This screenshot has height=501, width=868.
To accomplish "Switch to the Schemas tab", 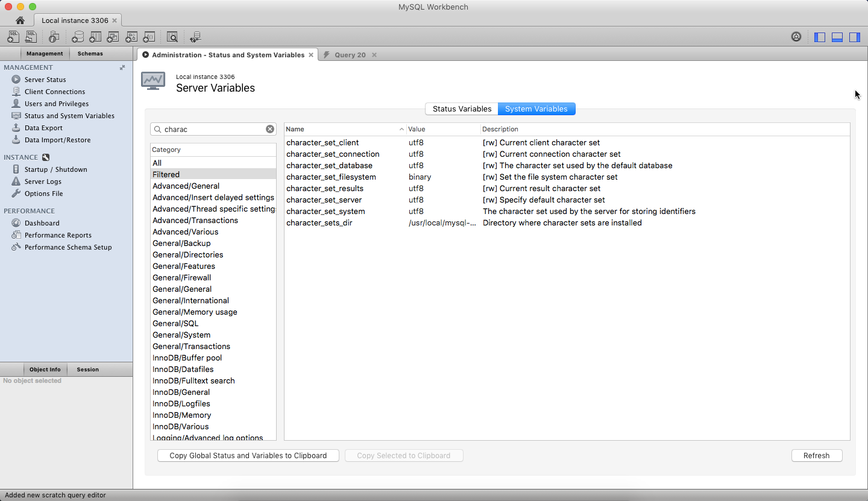I will (x=90, y=54).
